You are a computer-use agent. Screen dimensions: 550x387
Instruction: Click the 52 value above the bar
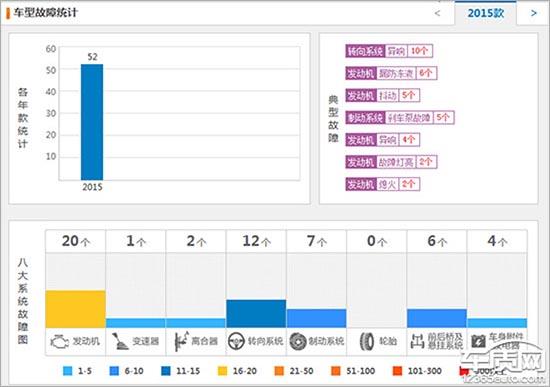(x=92, y=57)
